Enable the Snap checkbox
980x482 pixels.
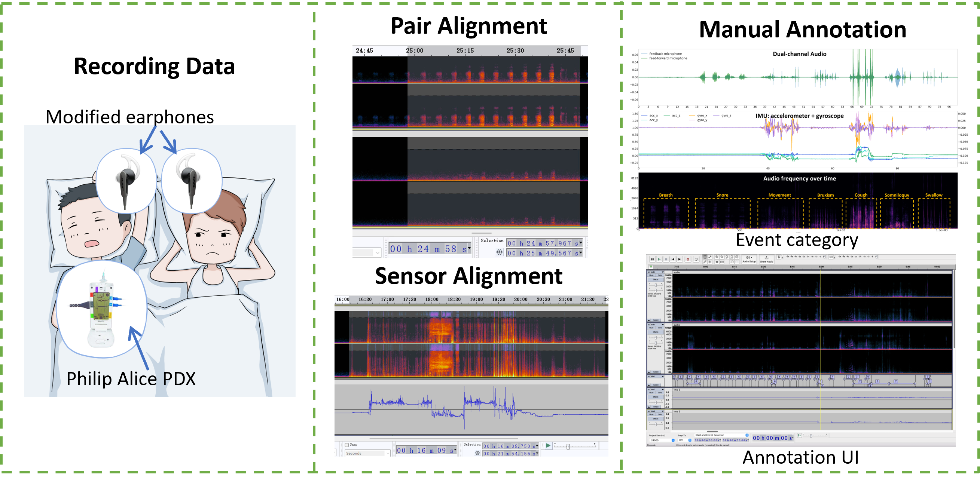346,445
